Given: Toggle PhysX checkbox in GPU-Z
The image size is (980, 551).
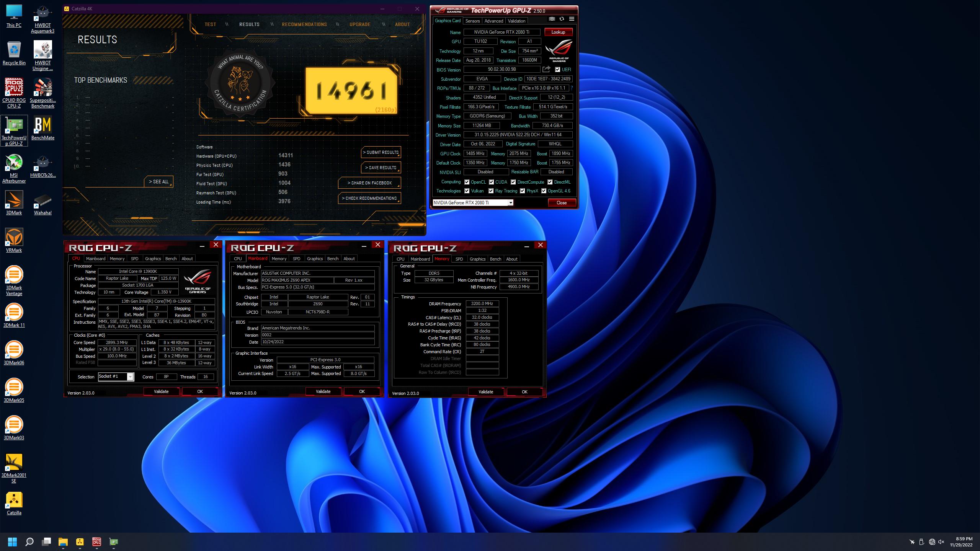Looking at the screenshot, I should tap(522, 191).
